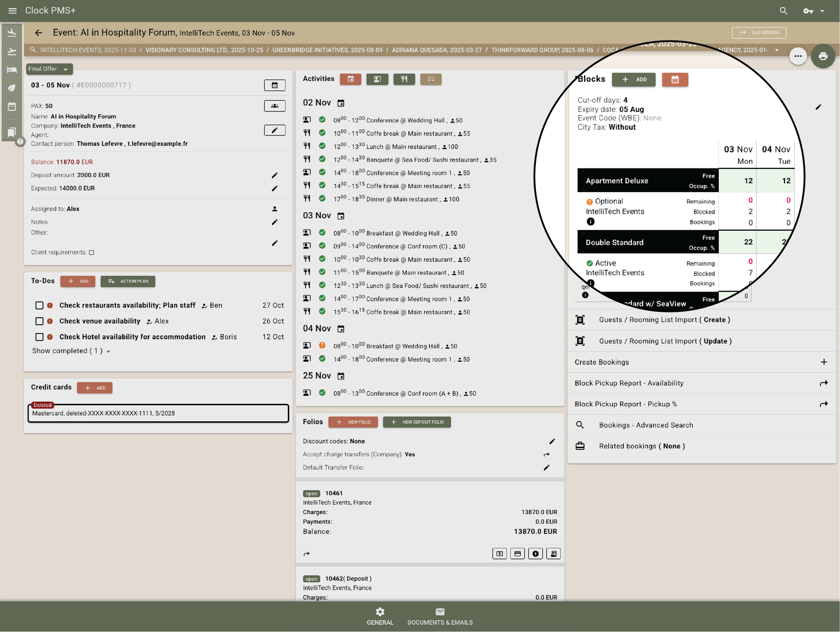Click the credit card payment icon on folio 10461

point(517,554)
